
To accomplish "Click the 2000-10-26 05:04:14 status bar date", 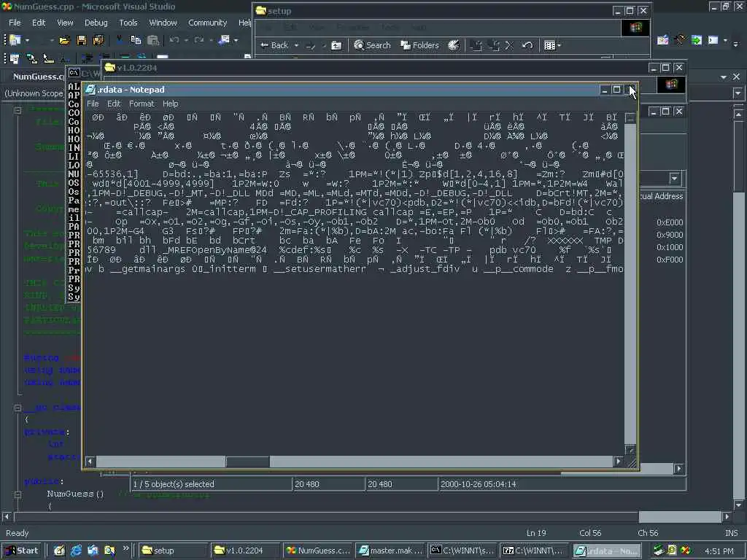I will click(479, 484).
